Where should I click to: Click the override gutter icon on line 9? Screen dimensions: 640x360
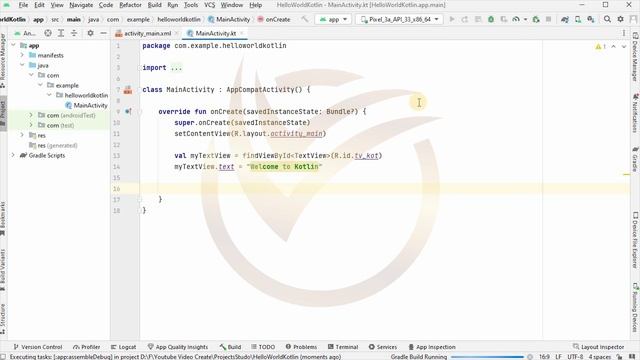[x=128, y=111]
